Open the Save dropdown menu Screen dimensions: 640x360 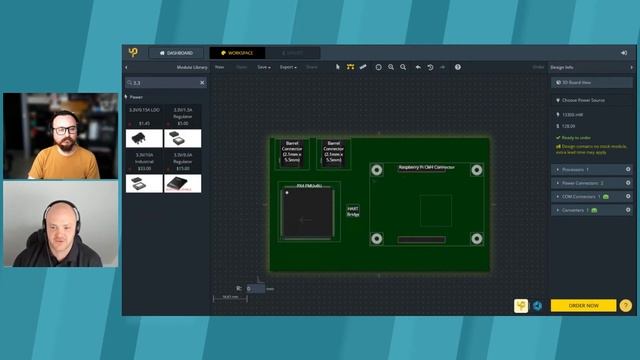[264, 67]
